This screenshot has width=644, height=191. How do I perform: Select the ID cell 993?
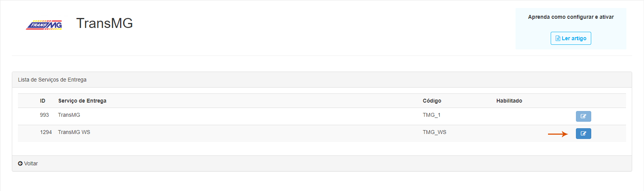44,115
